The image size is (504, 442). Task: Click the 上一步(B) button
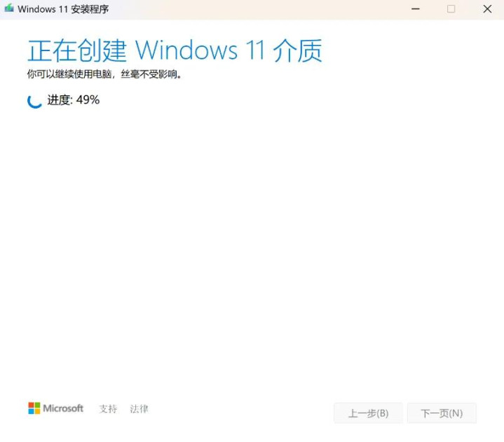pos(368,413)
